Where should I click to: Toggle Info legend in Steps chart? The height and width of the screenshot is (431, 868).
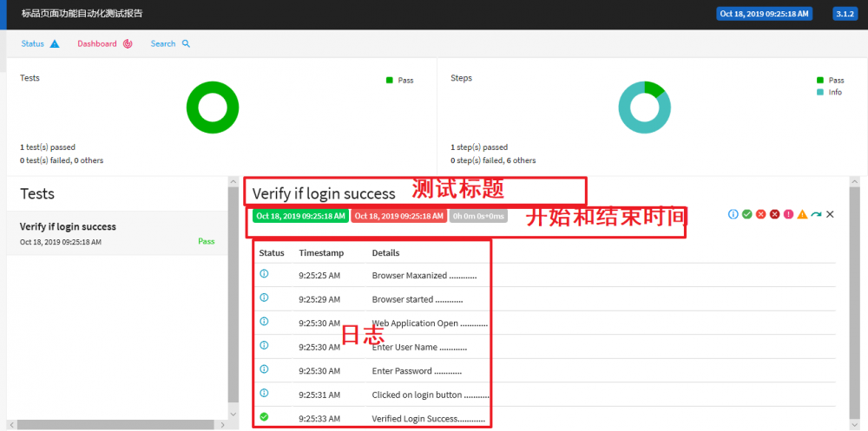point(829,93)
